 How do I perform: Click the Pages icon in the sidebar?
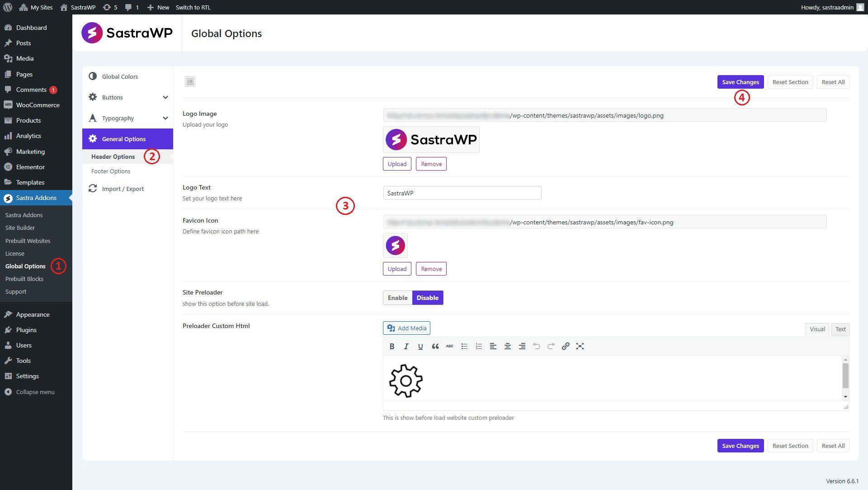8,74
